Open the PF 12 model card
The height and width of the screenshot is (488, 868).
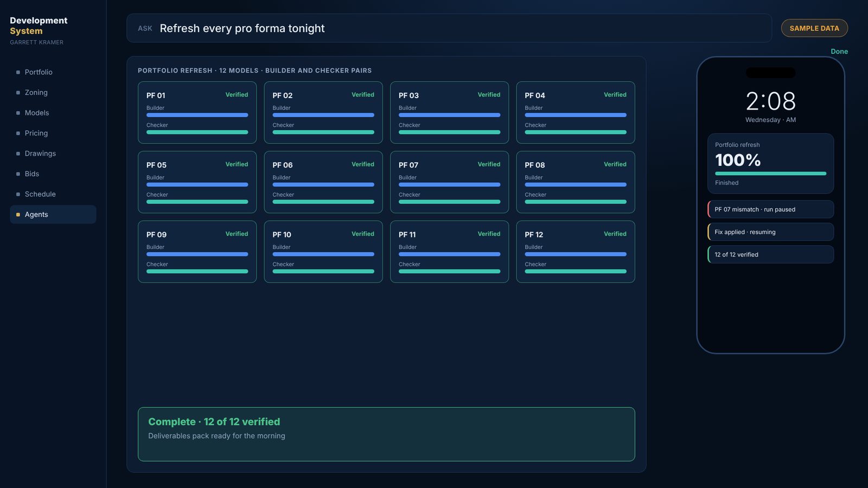click(576, 252)
